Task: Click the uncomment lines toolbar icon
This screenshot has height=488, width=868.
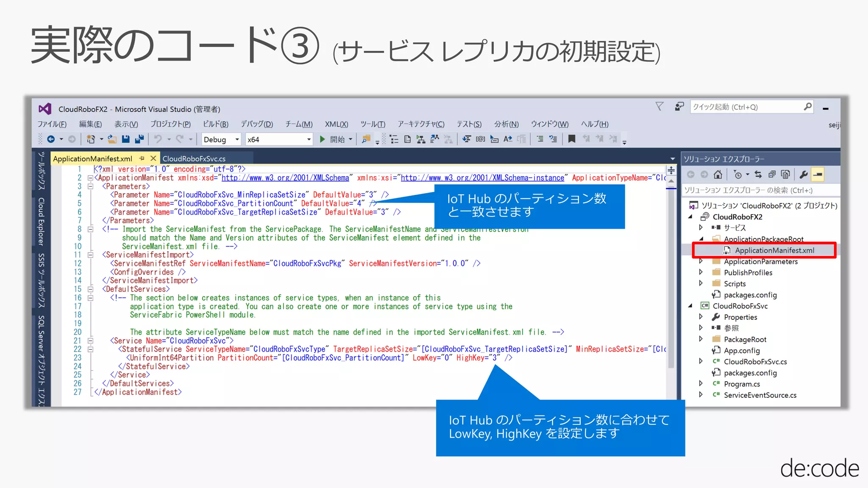Action: [x=553, y=139]
